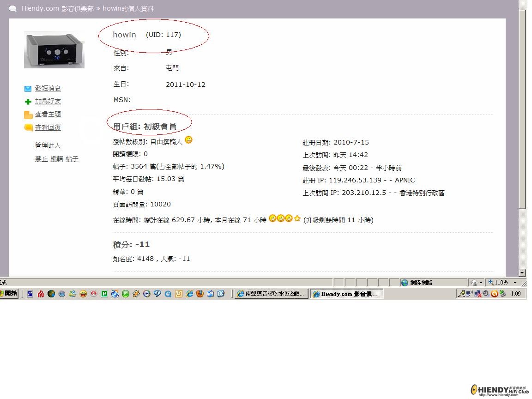The height and width of the screenshot is (399, 532).
Task: Click the network disconnected red X tray icon
Action: pyautogui.click(x=478, y=294)
